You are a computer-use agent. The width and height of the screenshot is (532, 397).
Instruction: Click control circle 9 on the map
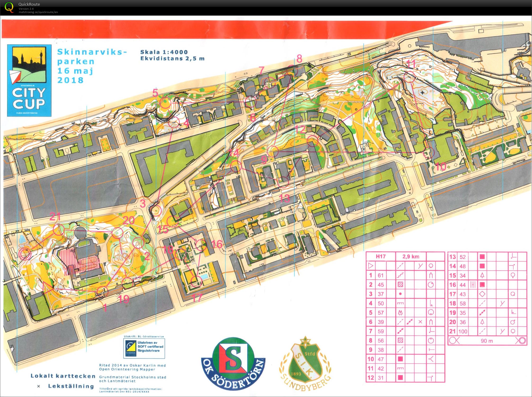[273, 152]
